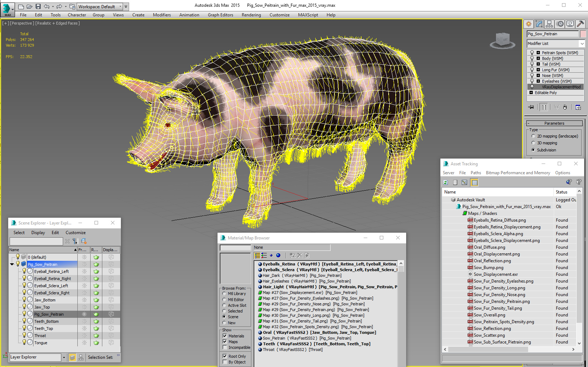Viewport: 588px width, 367px height.
Task: Click Configure Modifier Sets icon
Action: coord(578,107)
